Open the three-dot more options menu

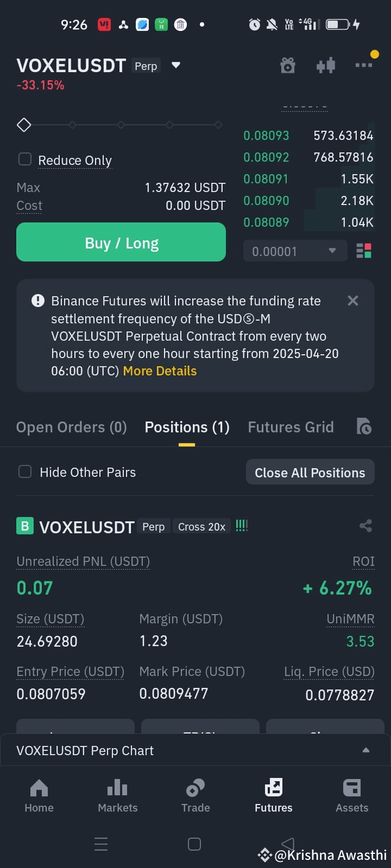(x=364, y=65)
